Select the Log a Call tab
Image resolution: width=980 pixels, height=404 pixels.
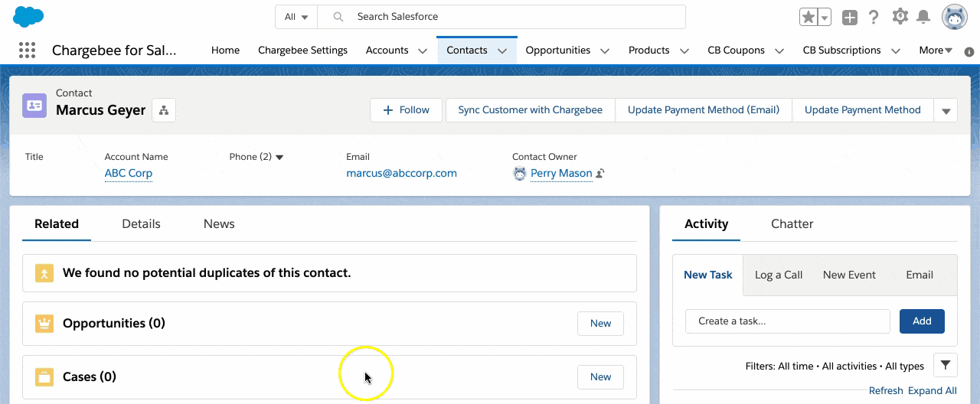click(778, 275)
